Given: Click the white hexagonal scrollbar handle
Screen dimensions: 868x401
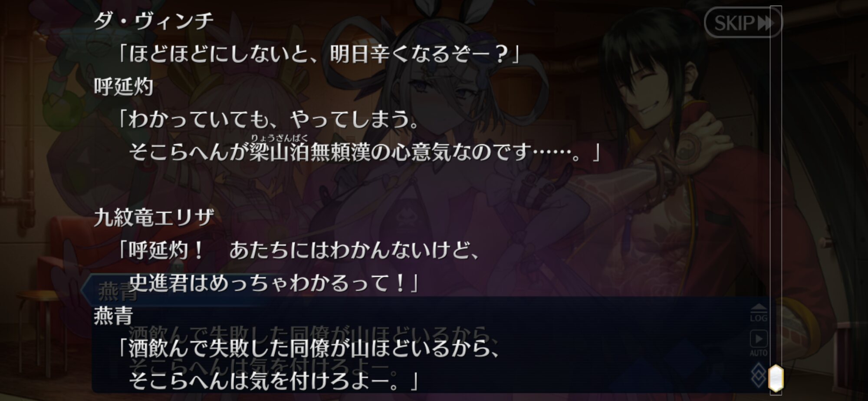Looking at the screenshot, I should pyautogui.click(x=776, y=378).
